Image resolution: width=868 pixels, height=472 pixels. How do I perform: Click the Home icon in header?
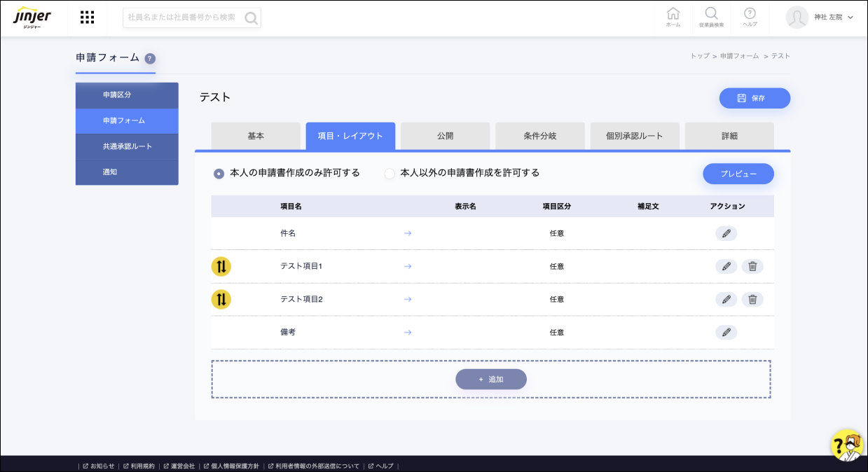point(673,17)
